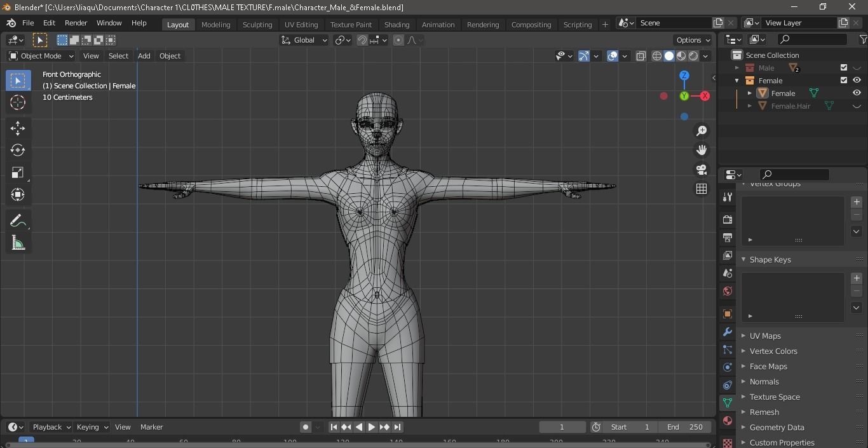The image size is (868, 448).
Task: Toggle viewport overlays on or off
Action: pyautogui.click(x=613, y=56)
